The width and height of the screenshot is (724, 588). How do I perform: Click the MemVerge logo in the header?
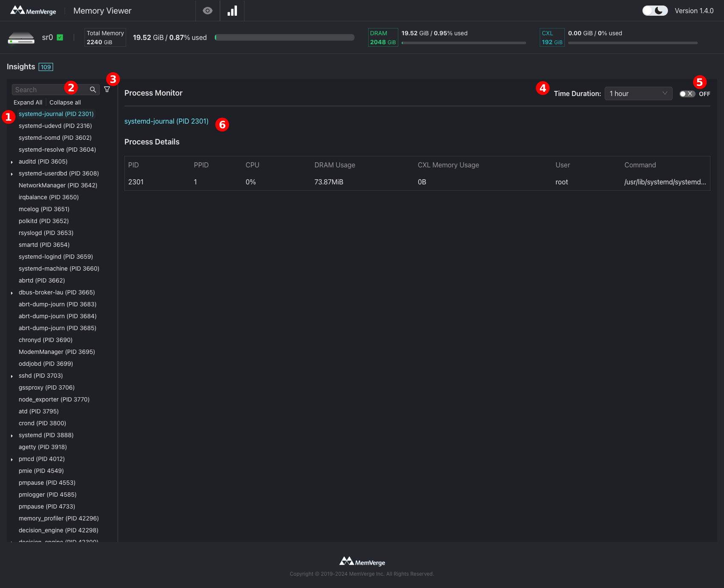(33, 11)
